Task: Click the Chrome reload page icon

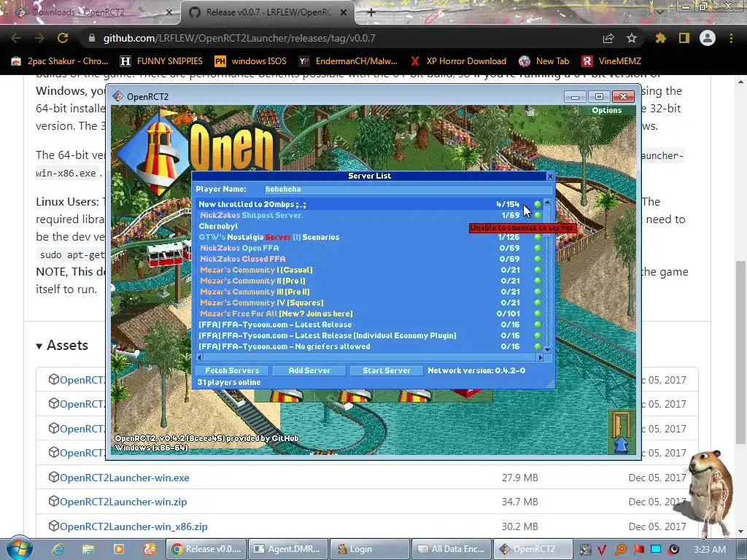Action: (x=63, y=38)
